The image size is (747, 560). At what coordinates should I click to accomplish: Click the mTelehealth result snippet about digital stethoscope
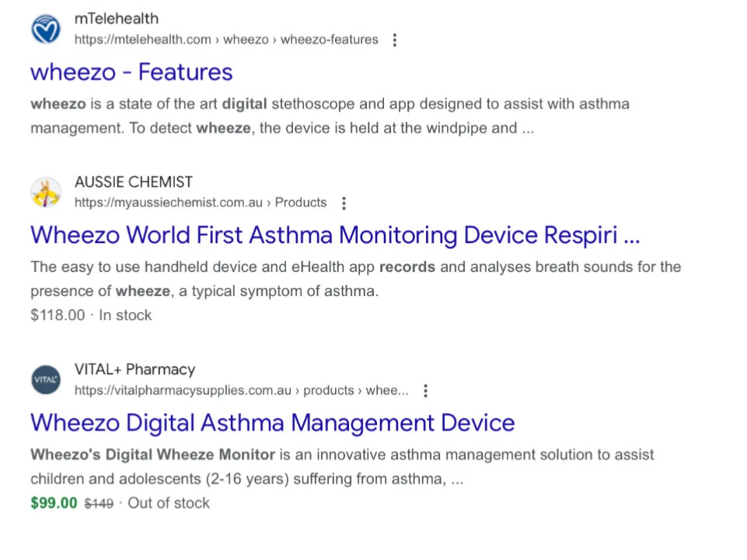330,116
